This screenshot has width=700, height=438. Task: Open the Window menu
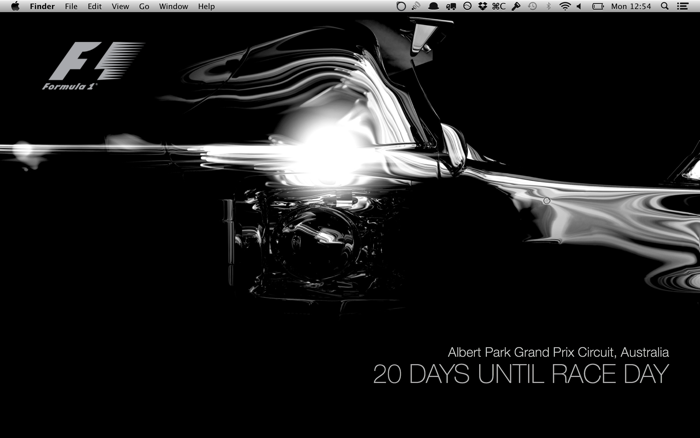173,6
